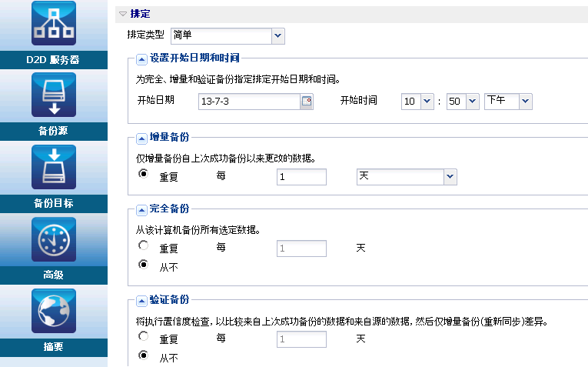Click the 排定 section heading text
Screen dimensions: 588x367
tap(140, 14)
